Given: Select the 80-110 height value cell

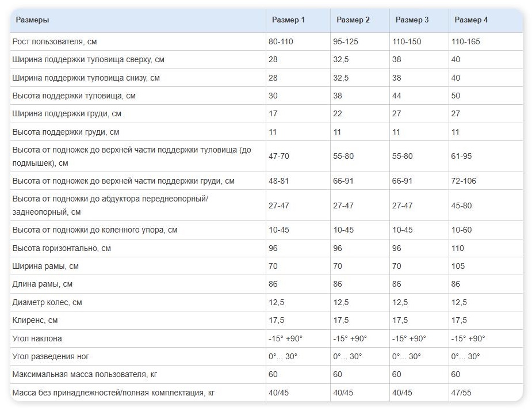Looking at the screenshot, I should pos(281,42).
